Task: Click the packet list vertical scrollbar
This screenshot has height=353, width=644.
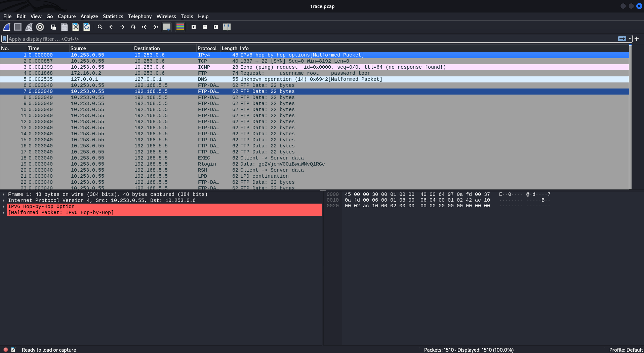Action: (x=630, y=117)
